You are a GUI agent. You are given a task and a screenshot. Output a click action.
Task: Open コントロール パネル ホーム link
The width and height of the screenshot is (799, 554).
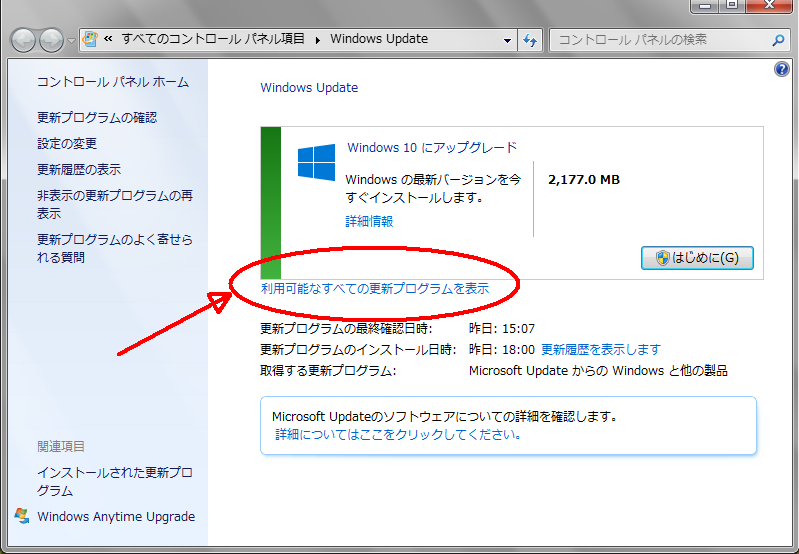[x=113, y=82]
